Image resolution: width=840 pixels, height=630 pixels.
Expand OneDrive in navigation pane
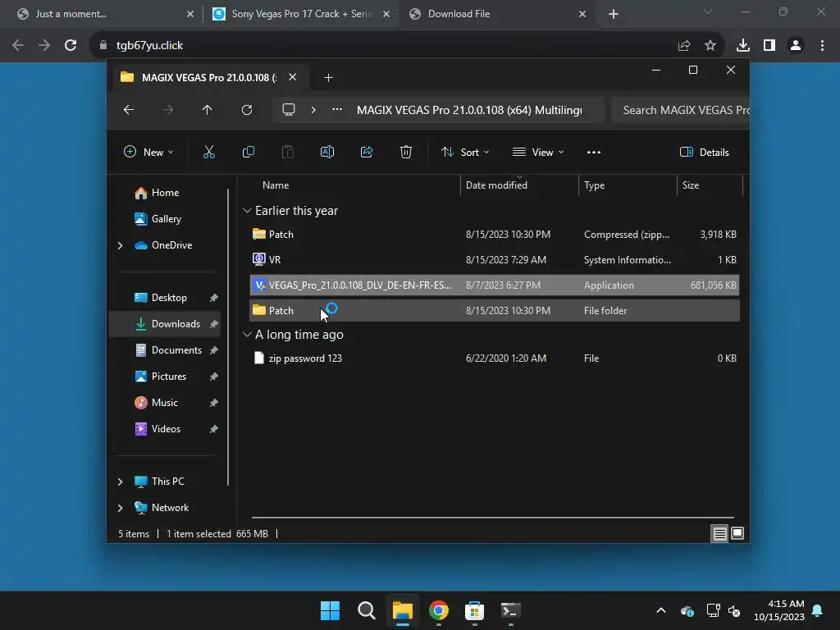click(120, 245)
